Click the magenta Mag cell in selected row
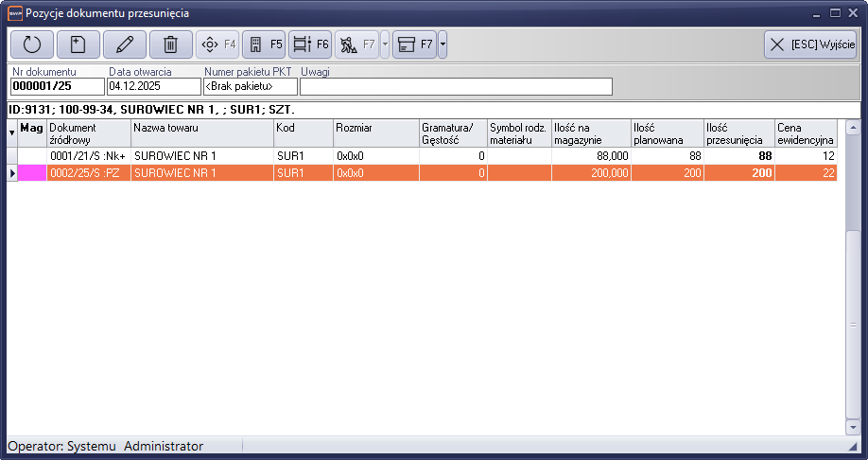Viewport: 868px width, 460px height. [x=32, y=173]
